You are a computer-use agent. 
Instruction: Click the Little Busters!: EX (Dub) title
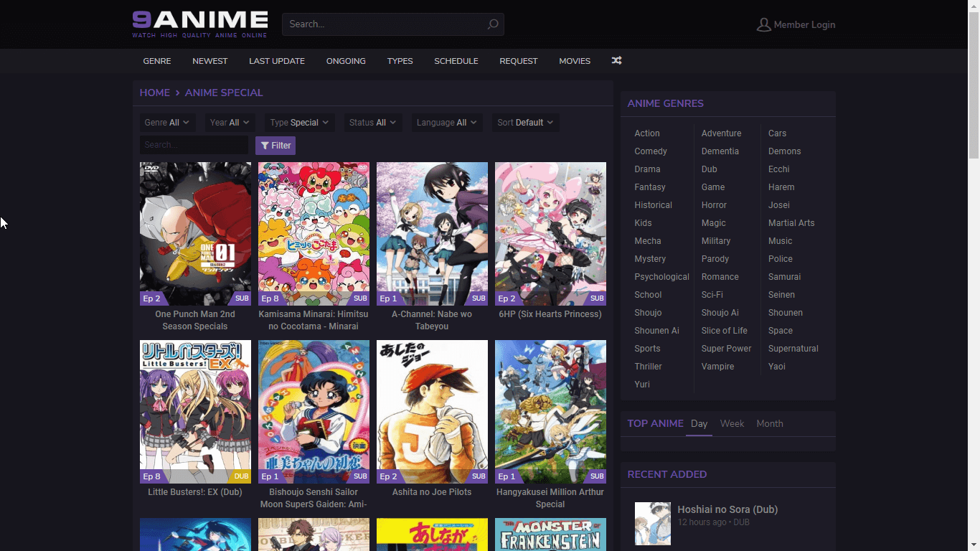pyautogui.click(x=195, y=492)
